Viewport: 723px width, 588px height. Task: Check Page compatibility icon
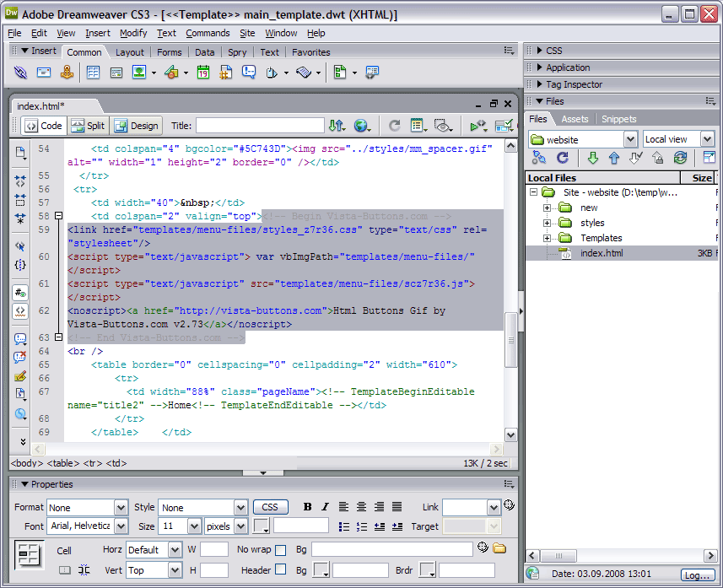tap(504, 126)
